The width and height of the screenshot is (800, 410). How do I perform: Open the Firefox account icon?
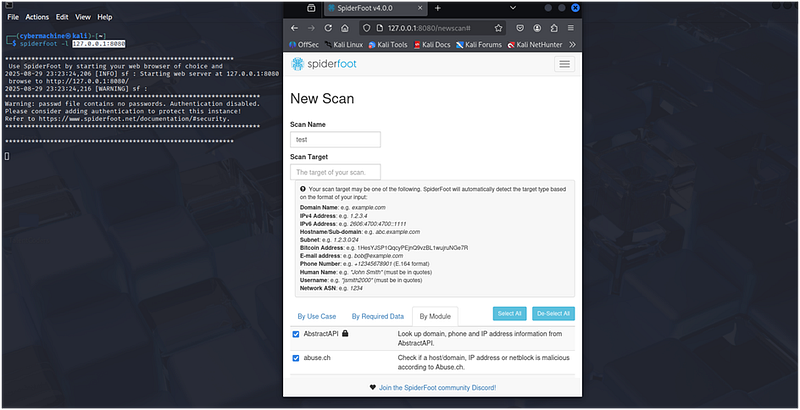pos(537,28)
